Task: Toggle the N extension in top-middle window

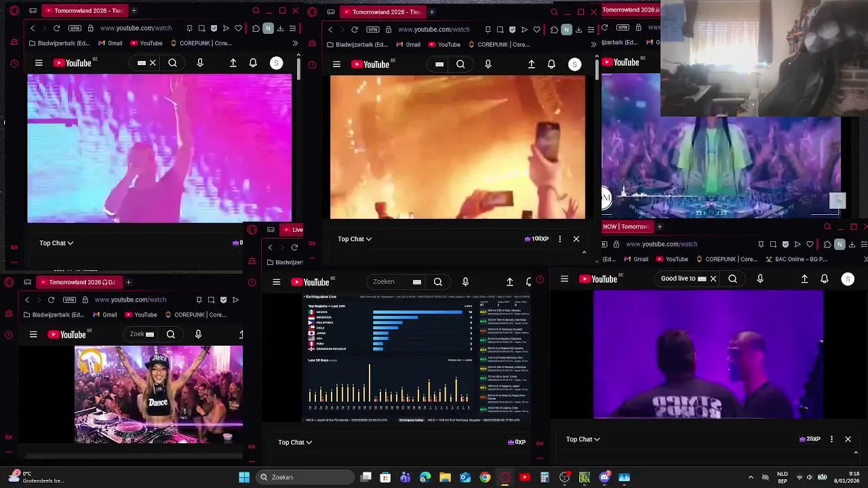Action: pos(566,30)
